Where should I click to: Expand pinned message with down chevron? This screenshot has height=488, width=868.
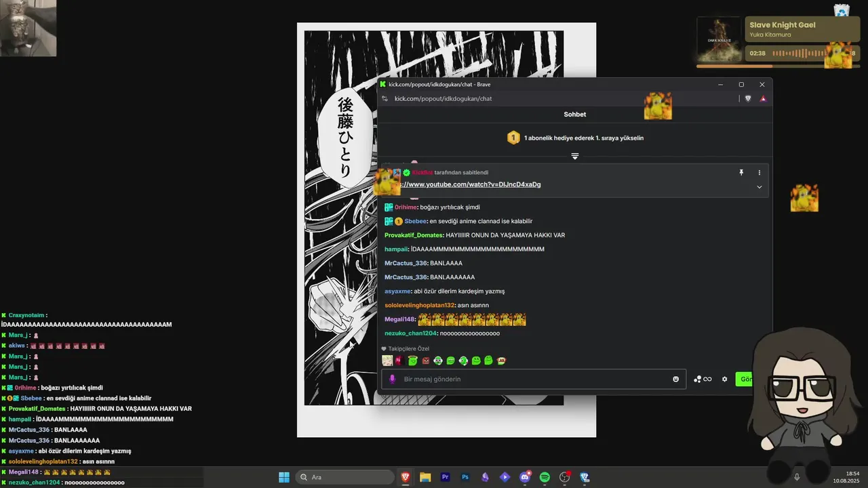coord(759,187)
